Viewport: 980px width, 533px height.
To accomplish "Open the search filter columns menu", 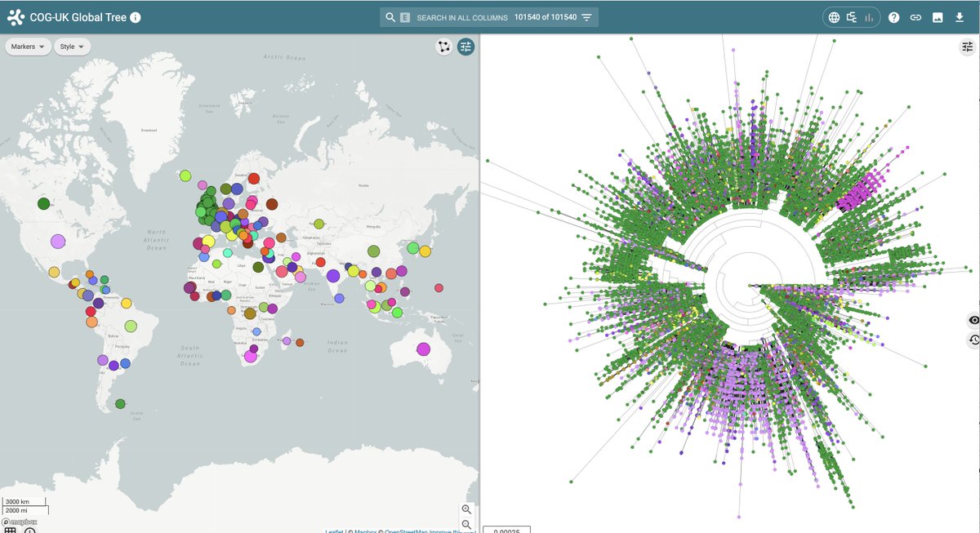I will click(586, 16).
